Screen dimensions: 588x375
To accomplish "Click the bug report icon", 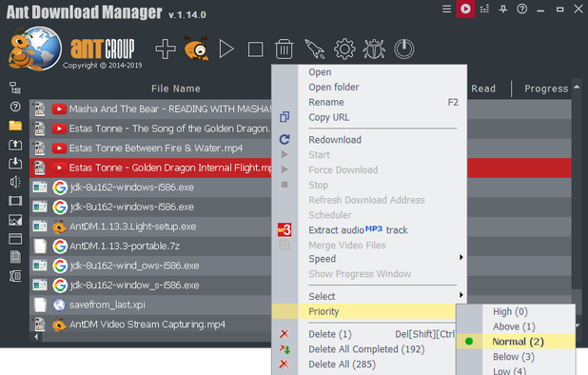I will click(x=374, y=49).
